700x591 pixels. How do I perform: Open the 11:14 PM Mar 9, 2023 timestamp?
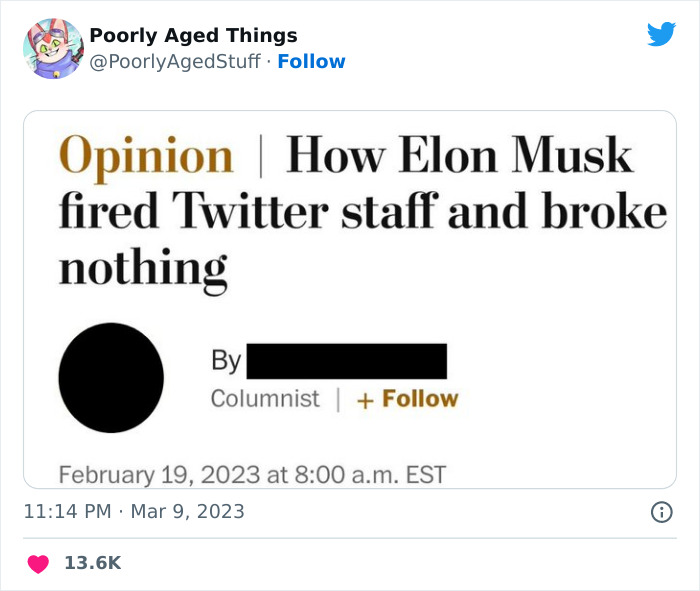(x=133, y=511)
